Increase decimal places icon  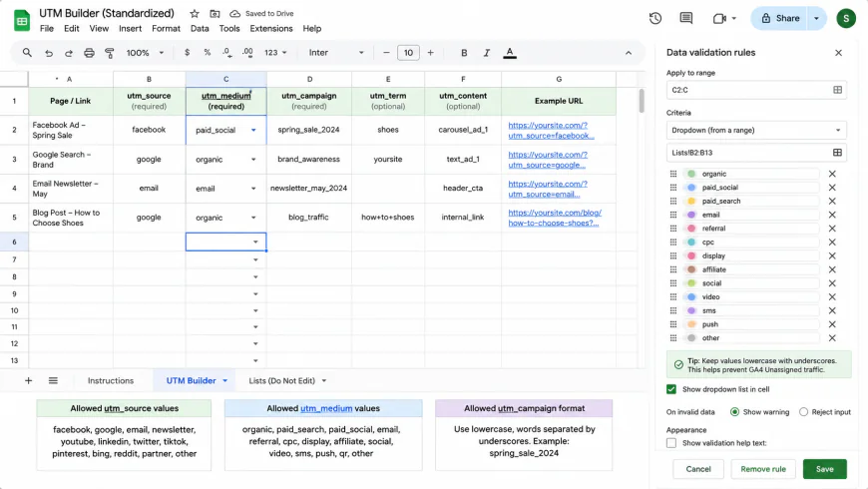(x=247, y=53)
